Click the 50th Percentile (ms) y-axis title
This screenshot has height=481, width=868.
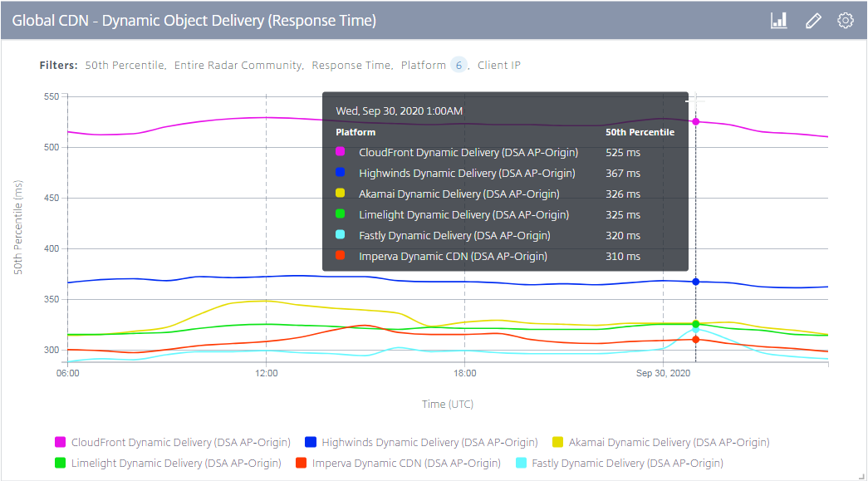pyautogui.click(x=18, y=227)
